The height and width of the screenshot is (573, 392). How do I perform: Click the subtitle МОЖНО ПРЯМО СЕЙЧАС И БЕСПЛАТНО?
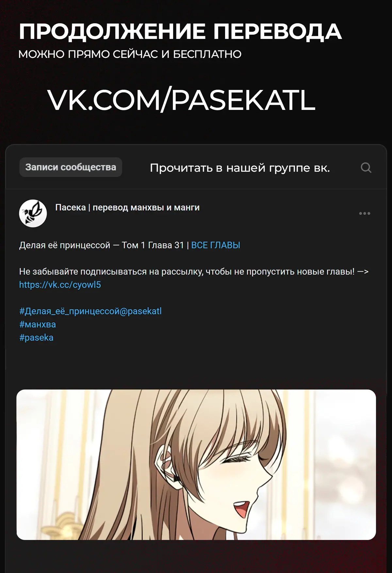130,54
